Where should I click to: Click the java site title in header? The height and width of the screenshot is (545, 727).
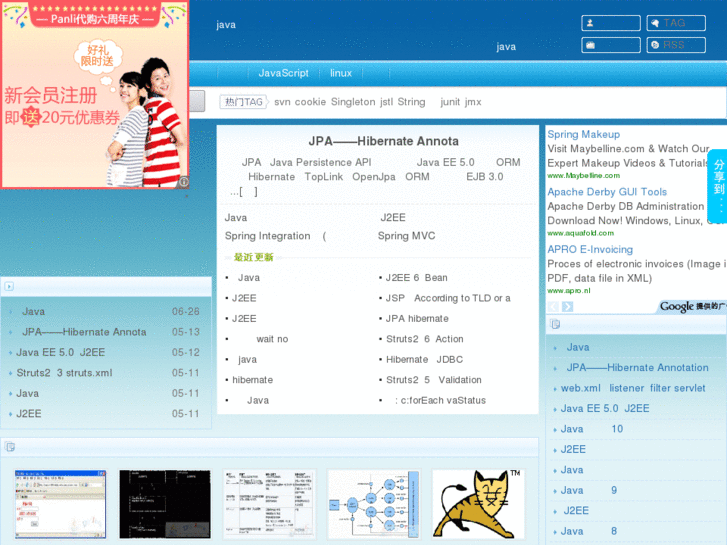(x=226, y=25)
